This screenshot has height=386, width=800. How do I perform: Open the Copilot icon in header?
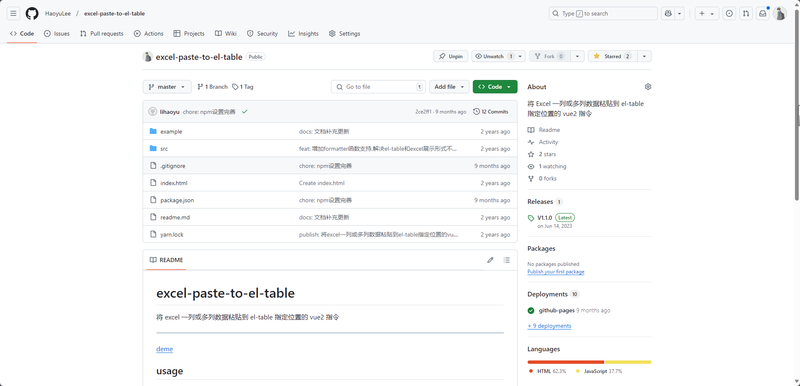668,14
